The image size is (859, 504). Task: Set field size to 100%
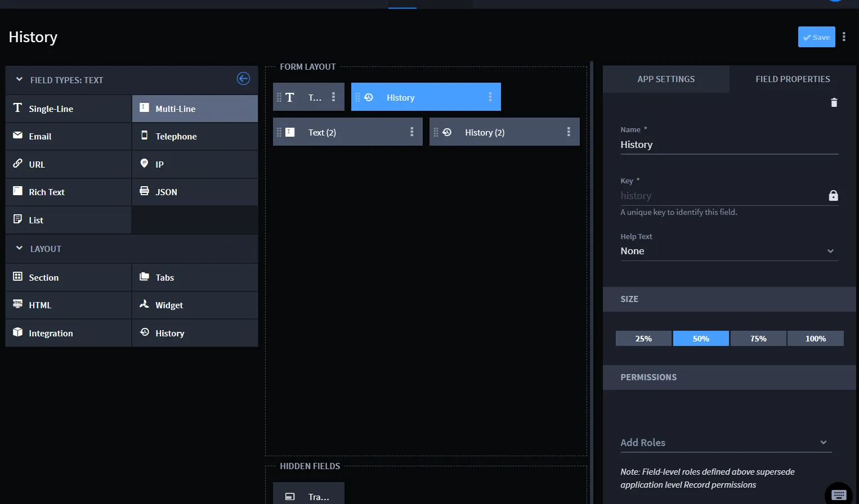[816, 339]
